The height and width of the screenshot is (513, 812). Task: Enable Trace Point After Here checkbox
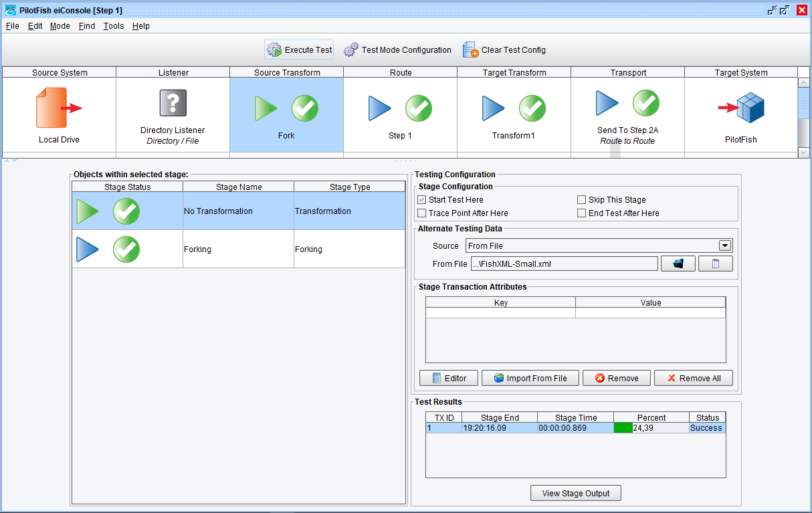tap(422, 213)
